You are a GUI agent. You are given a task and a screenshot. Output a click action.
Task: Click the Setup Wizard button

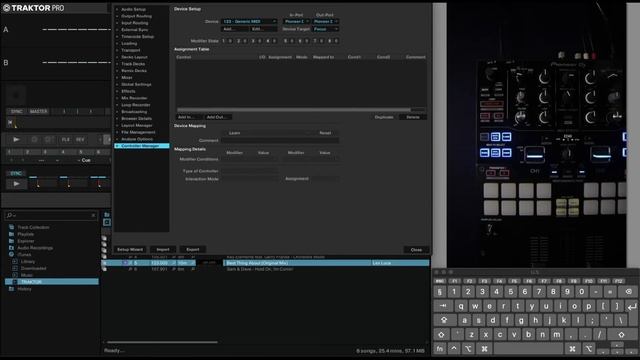(130, 249)
